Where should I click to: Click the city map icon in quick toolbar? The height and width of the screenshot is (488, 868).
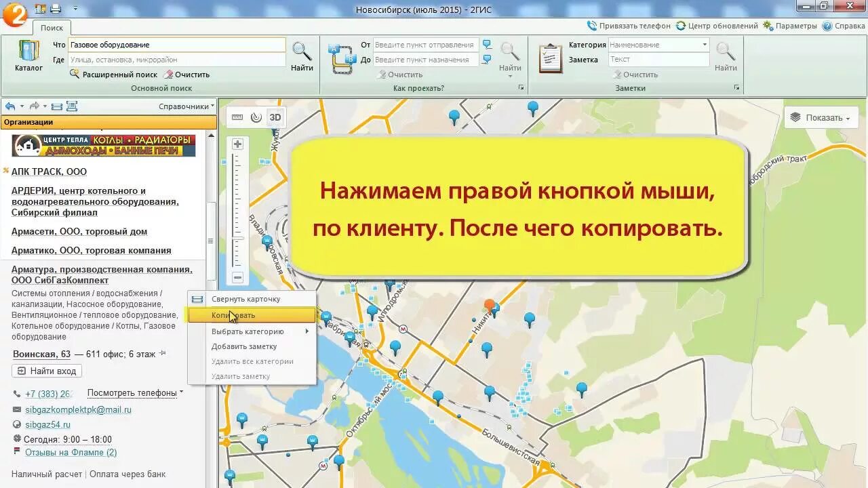[40, 9]
